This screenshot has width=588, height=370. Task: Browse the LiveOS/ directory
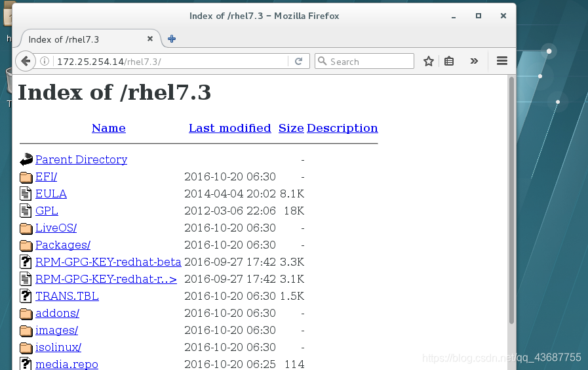click(56, 228)
